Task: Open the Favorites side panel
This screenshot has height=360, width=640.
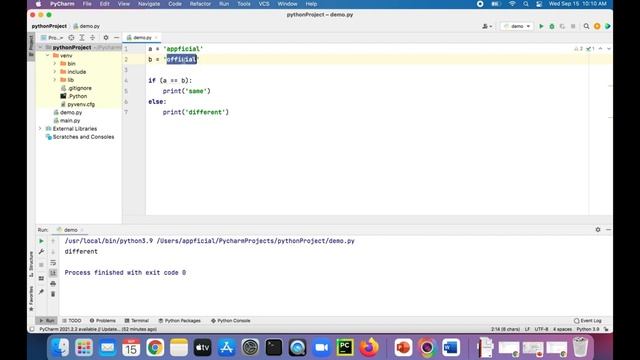Action: (x=31, y=298)
